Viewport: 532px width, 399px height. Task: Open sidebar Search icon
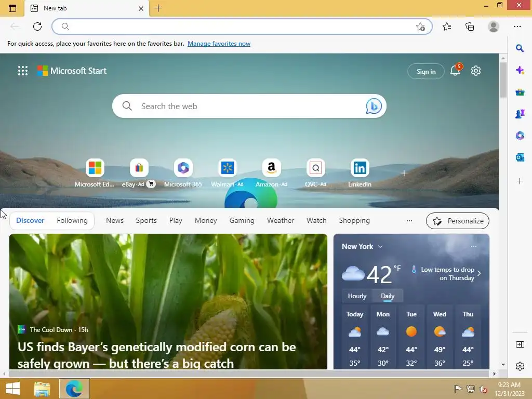point(520,48)
